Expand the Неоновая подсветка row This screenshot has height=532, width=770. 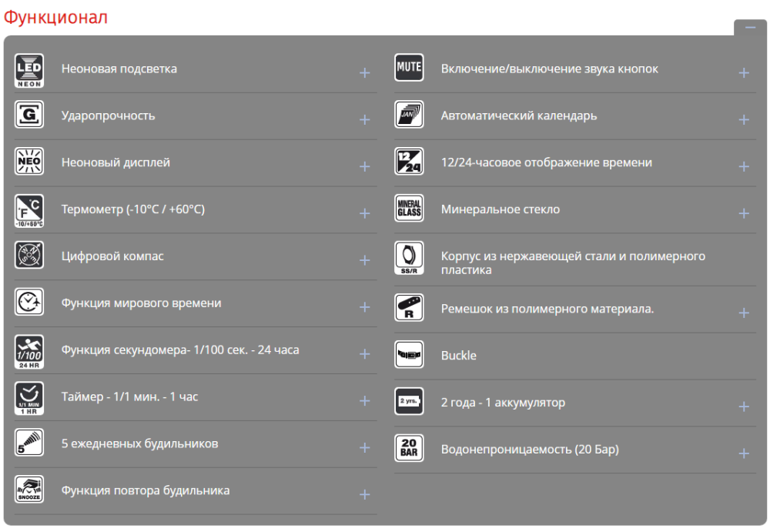coord(365,73)
